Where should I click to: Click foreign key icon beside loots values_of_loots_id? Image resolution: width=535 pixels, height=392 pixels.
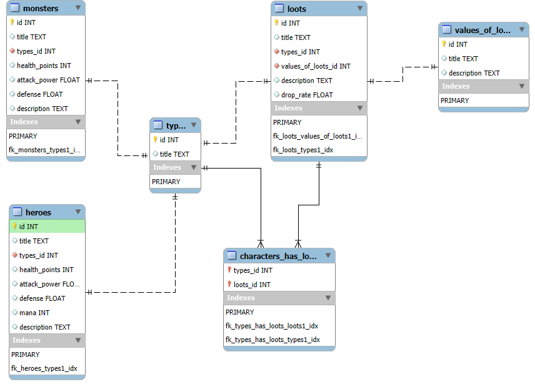(276, 66)
